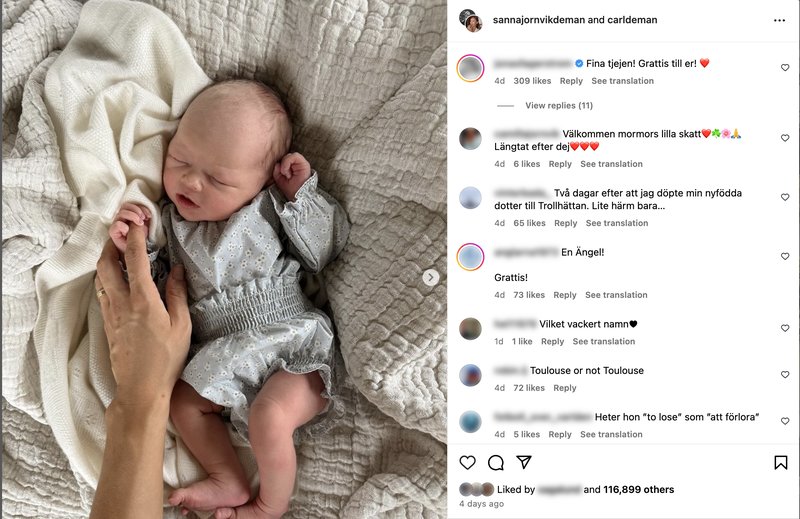Image resolution: width=800 pixels, height=519 pixels.
Task: Like the 'Vilket vackert namn' comment
Action: [x=785, y=328]
